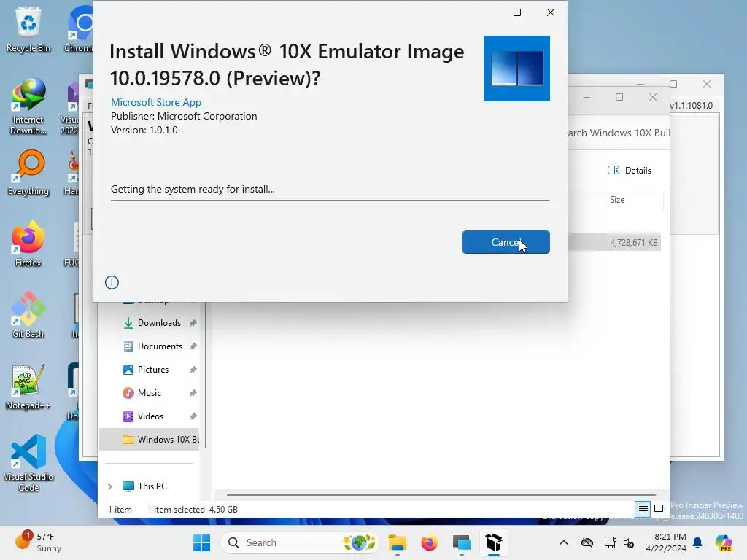Open the weather widget showing 57°F
The width and height of the screenshot is (747, 560).
point(39,542)
